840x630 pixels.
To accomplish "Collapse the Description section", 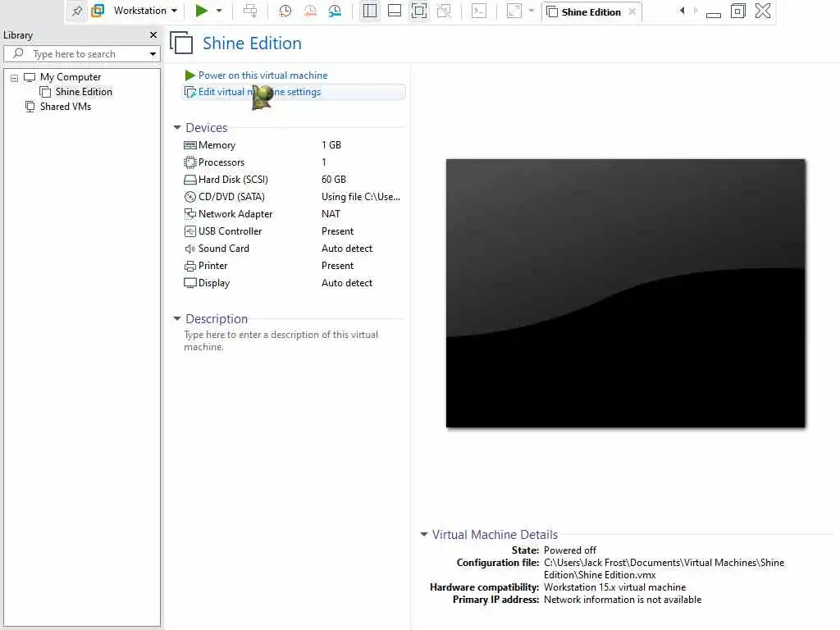I will pos(177,319).
